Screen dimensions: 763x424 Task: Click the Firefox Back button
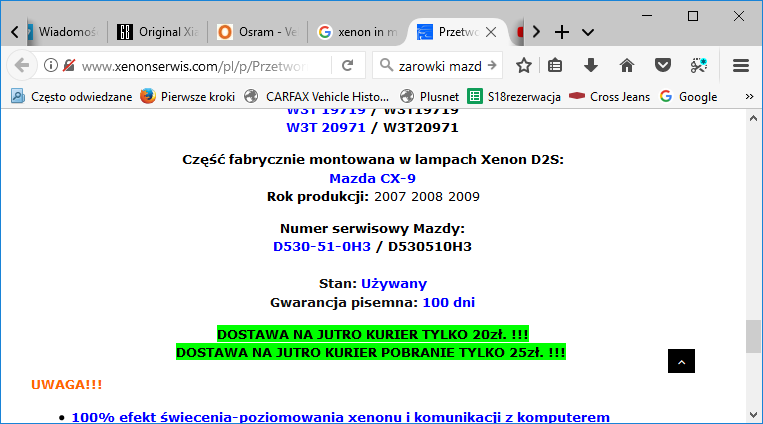coord(22,66)
